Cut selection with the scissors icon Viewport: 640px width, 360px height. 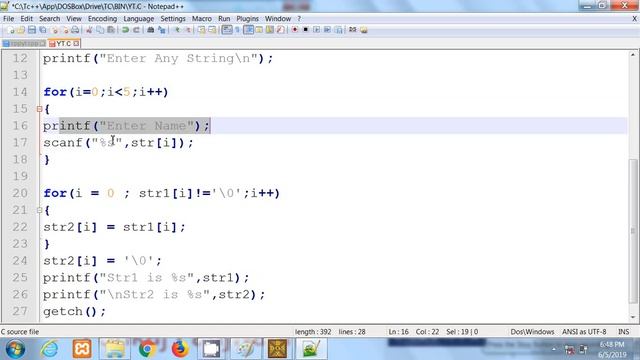point(89,30)
